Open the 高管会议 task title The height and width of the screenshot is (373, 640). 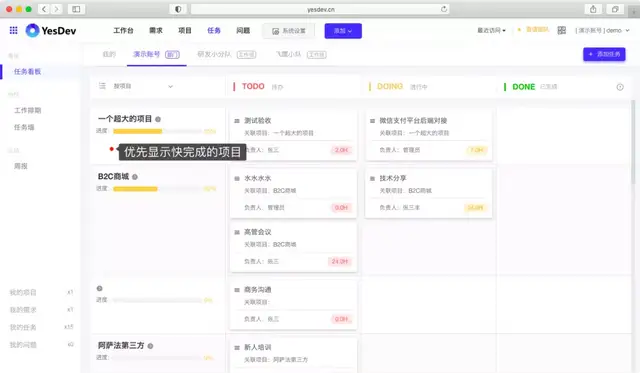tap(258, 232)
